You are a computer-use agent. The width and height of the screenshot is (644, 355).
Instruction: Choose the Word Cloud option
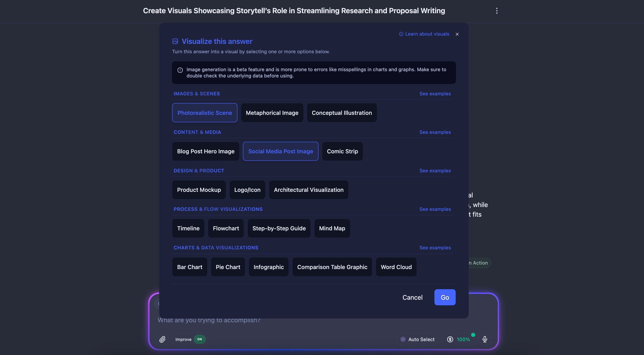[x=396, y=267]
